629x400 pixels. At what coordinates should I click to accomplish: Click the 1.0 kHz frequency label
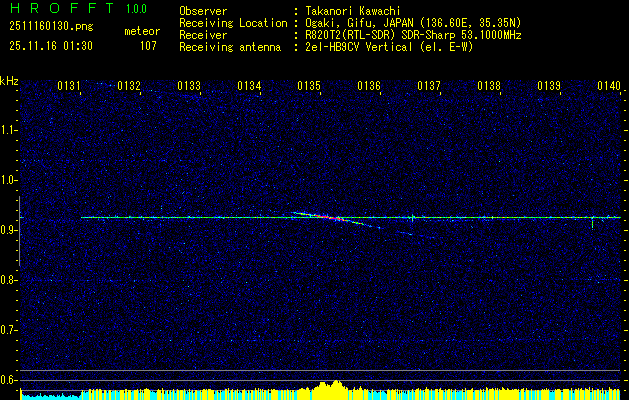[x=9, y=180]
